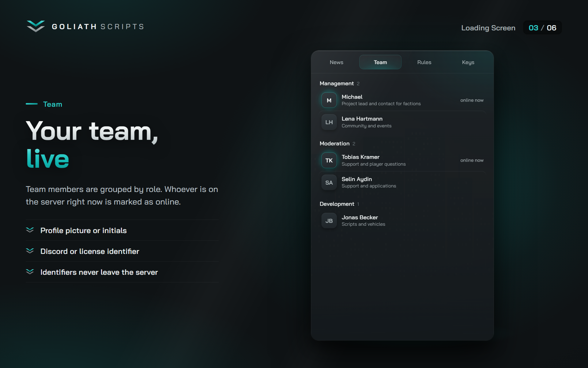The image size is (588, 368).
Task: Click the teal "live" headline word
Action: pos(48,159)
